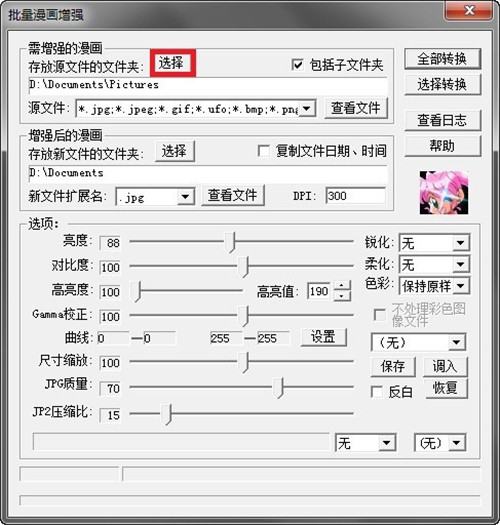Click 选择 button for new file folder
Screen dimensions: 500x525
(174, 151)
